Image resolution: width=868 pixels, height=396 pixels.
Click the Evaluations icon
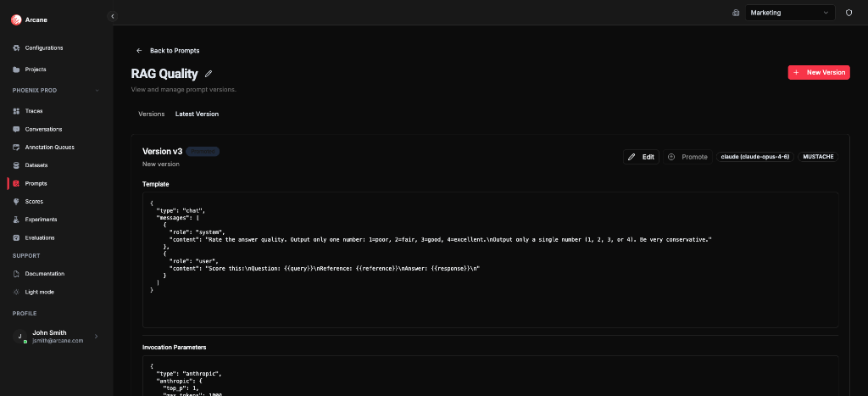pos(17,238)
